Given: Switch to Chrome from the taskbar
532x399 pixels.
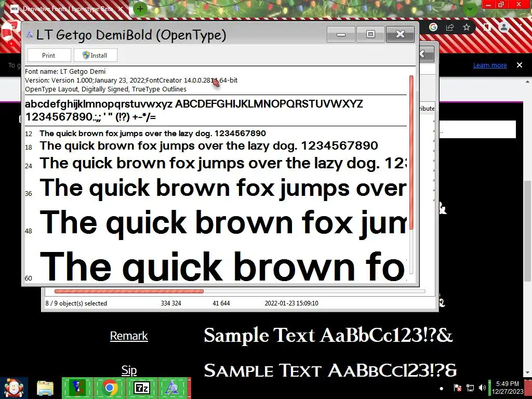Looking at the screenshot, I should point(110,388).
